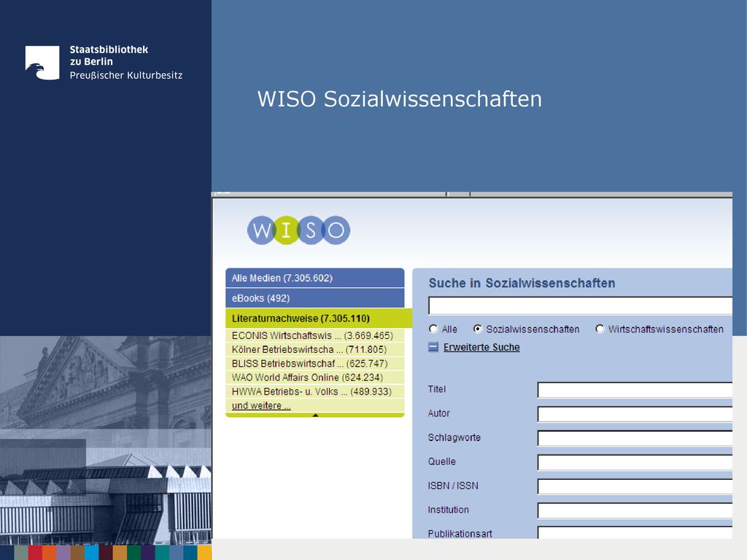
Task: Focus the Institution input field
Action: (635, 510)
